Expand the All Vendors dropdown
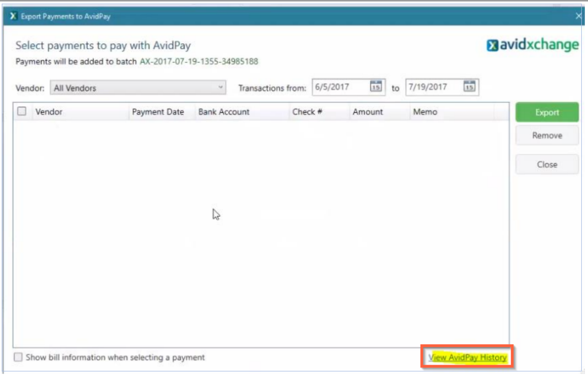 coord(138,88)
